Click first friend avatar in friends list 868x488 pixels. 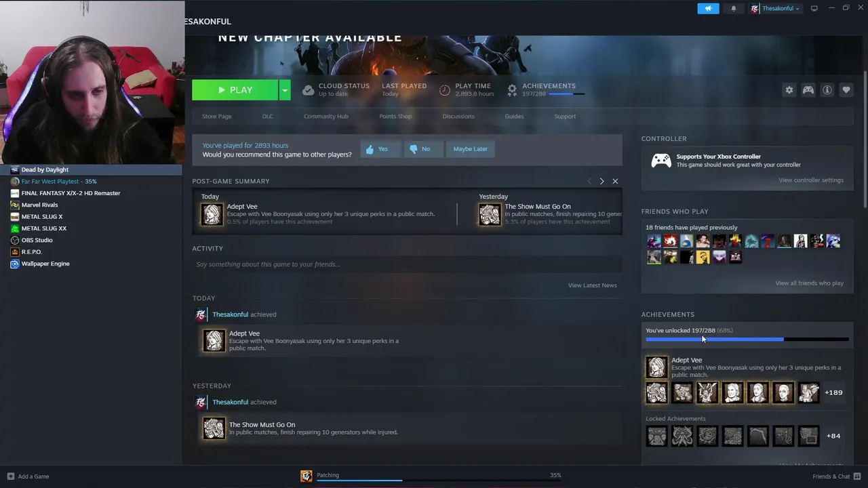(x=654, y=241)
